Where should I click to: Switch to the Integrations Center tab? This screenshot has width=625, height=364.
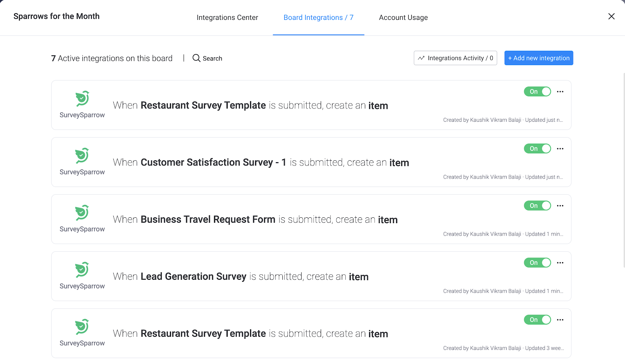click(227, 18)
